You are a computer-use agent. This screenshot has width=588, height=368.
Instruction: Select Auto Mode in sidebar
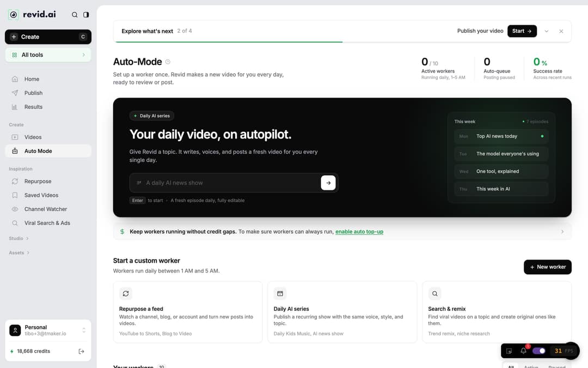click(x=48, y=151)
